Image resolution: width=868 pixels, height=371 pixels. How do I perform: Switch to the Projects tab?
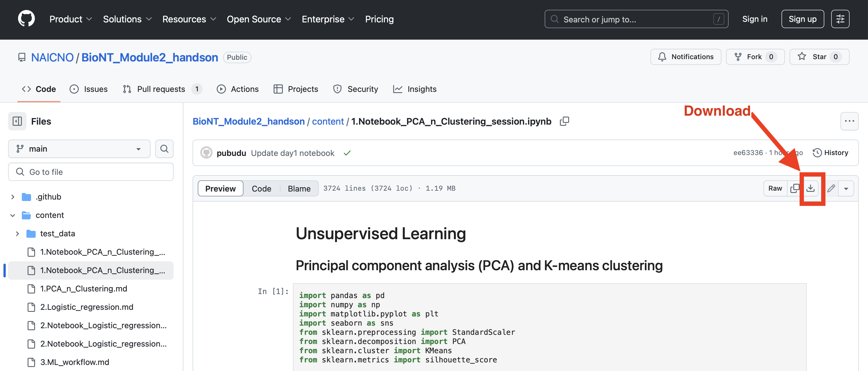point(296,89)
